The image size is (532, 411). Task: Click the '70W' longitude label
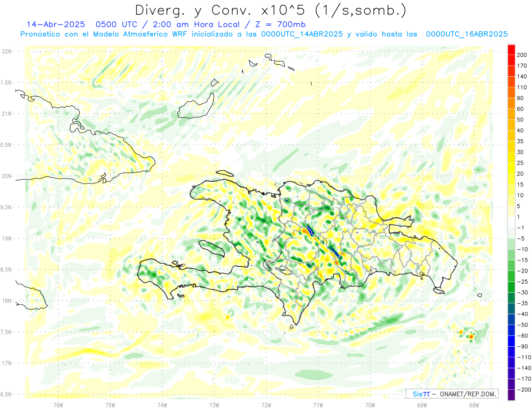tap(370, 405)
